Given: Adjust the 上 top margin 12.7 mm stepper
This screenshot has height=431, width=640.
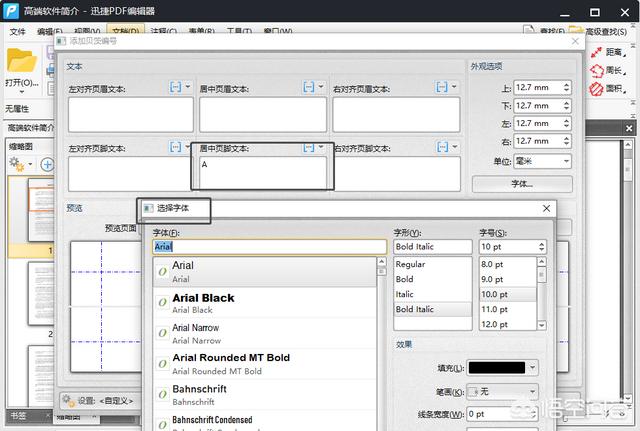Looking at the screenshot, I should 566,87.
